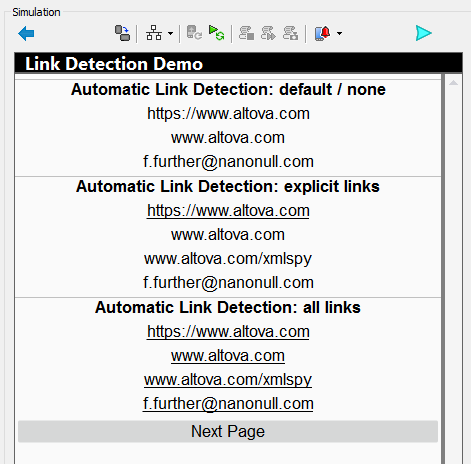Click plain f.further@nanonull.com under default / none
The height and width of the screenshot is (464, 471).
pos(228,162)
